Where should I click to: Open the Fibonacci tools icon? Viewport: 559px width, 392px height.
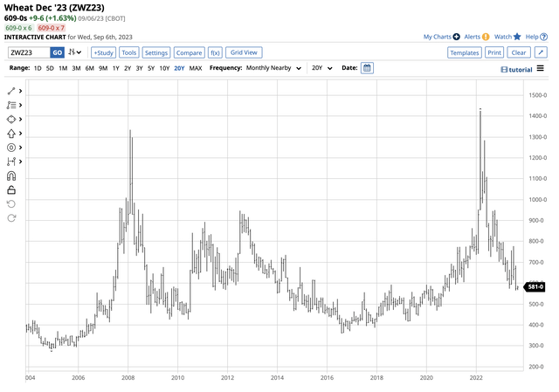pos(11,105)
